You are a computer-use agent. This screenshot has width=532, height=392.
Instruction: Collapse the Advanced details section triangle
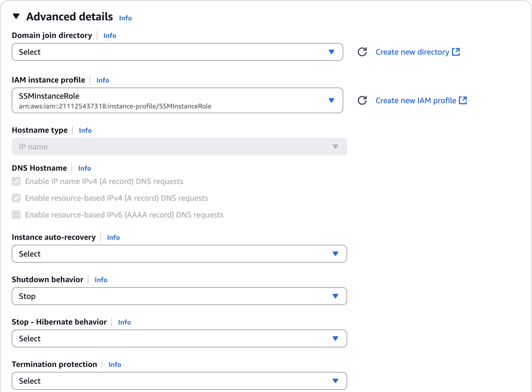16,16
